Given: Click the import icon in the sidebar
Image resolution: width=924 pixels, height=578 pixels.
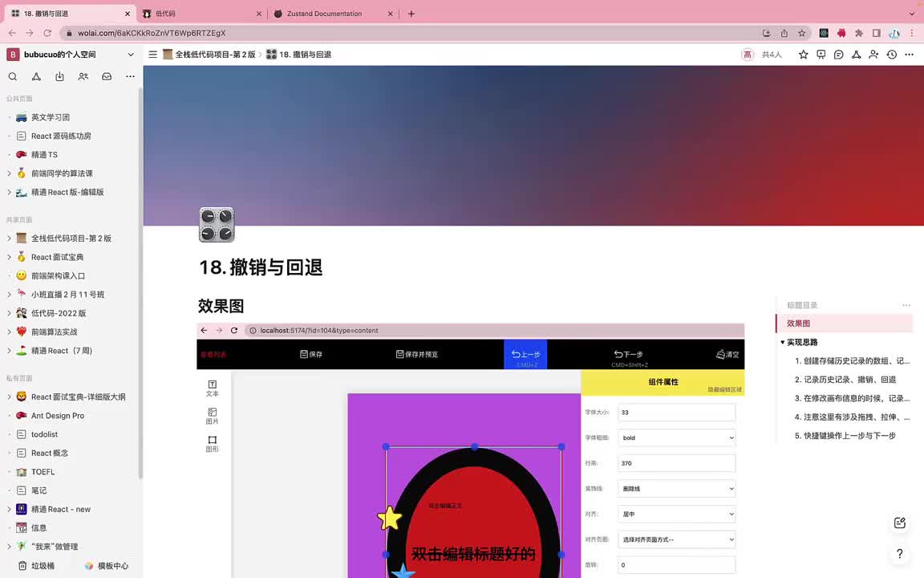Looking at the screenshot, I should coord(59,76).
